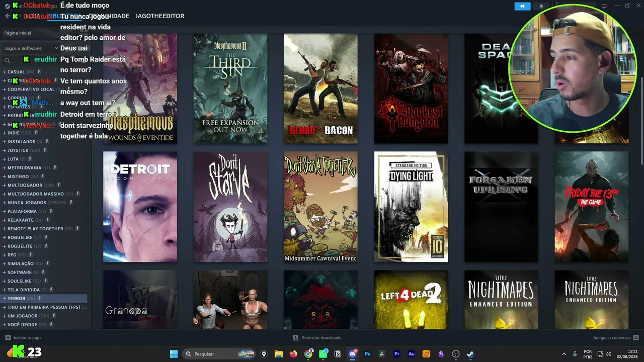Open DaVinci Resolve from the taskbar

[382, 354]
